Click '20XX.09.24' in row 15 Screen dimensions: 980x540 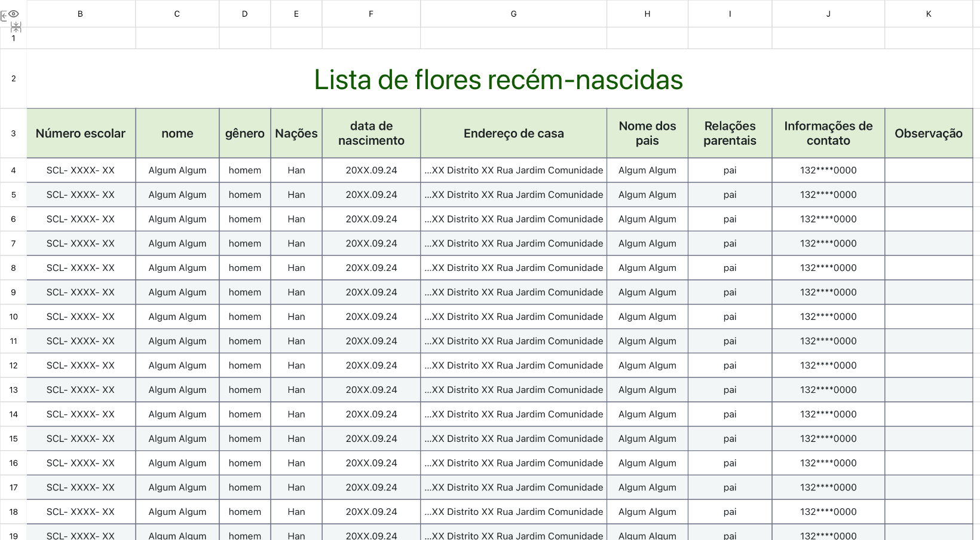(371, 439)
